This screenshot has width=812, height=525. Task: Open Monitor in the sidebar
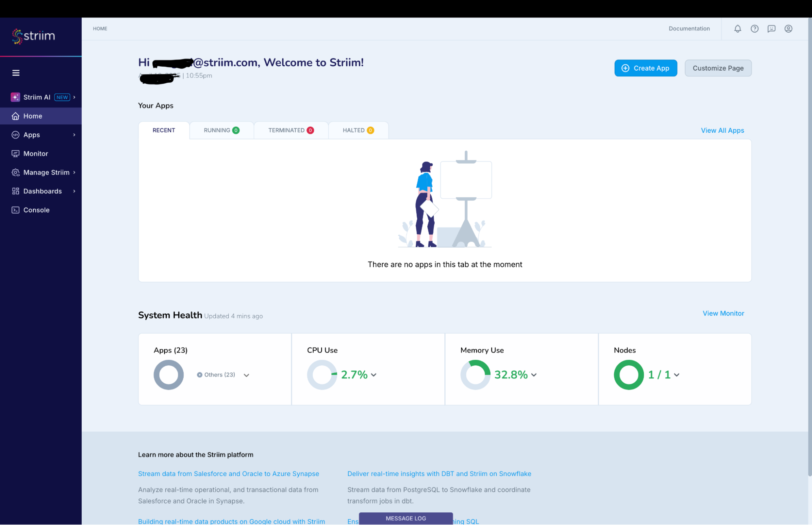pos(41,153)
